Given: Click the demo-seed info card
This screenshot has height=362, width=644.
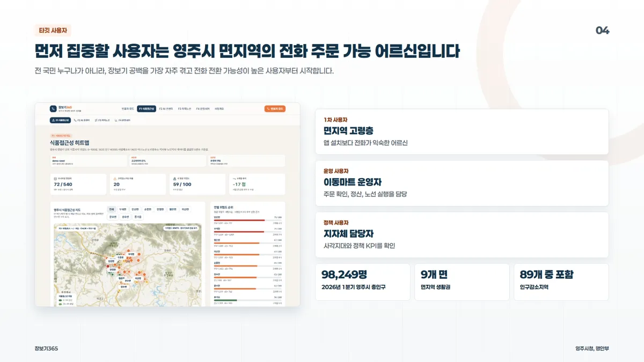Looking at the screenshot, I should pos(88,160).
